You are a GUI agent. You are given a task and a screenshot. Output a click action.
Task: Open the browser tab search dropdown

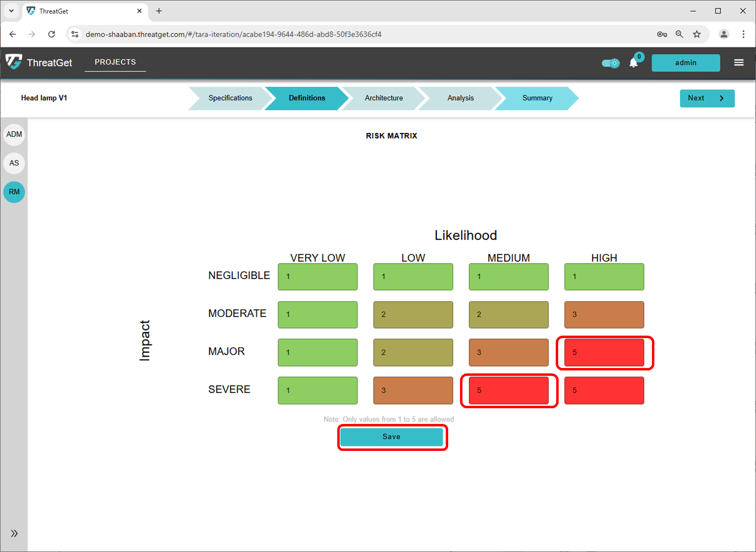tap(11, 11)
